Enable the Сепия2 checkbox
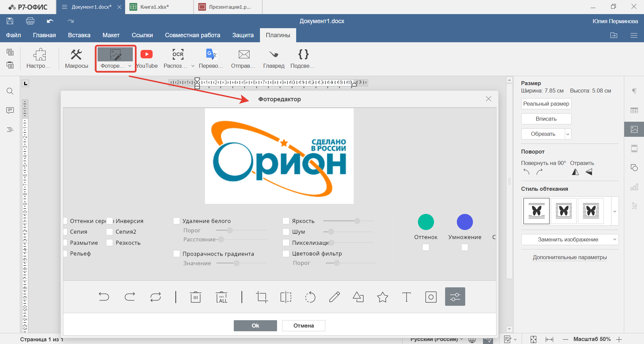The width and height of the screenshot is (644, 344). (109, 232)
